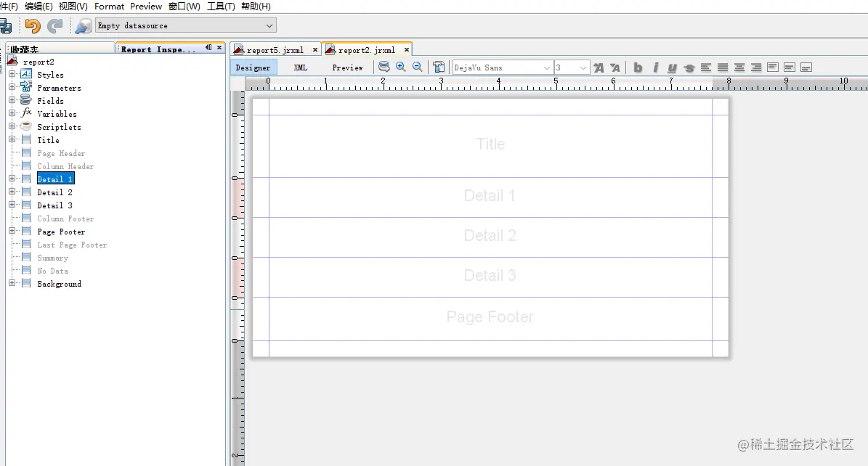Viewport: 868px width, 466px height.
Task: Open the Preview view
Action: [x=347, y=67]
